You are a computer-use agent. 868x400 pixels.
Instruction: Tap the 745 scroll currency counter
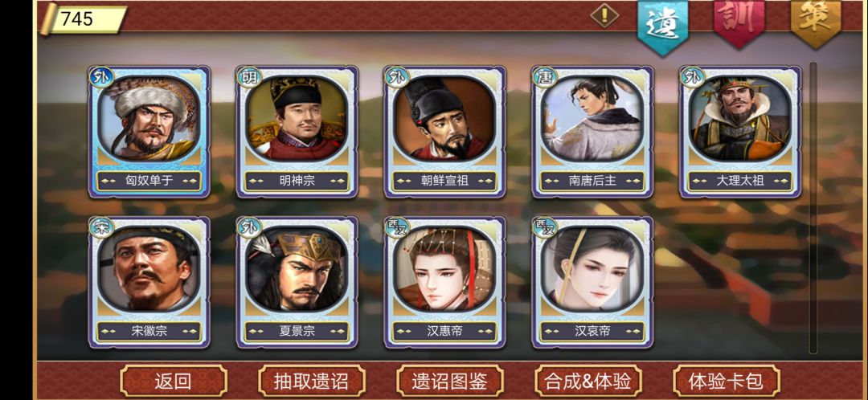84,18
